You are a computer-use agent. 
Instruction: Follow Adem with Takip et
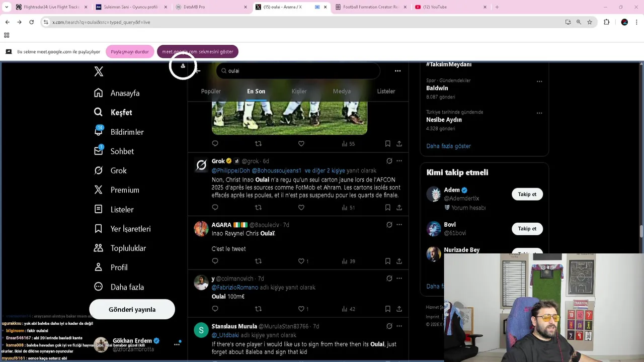point(527,194)
